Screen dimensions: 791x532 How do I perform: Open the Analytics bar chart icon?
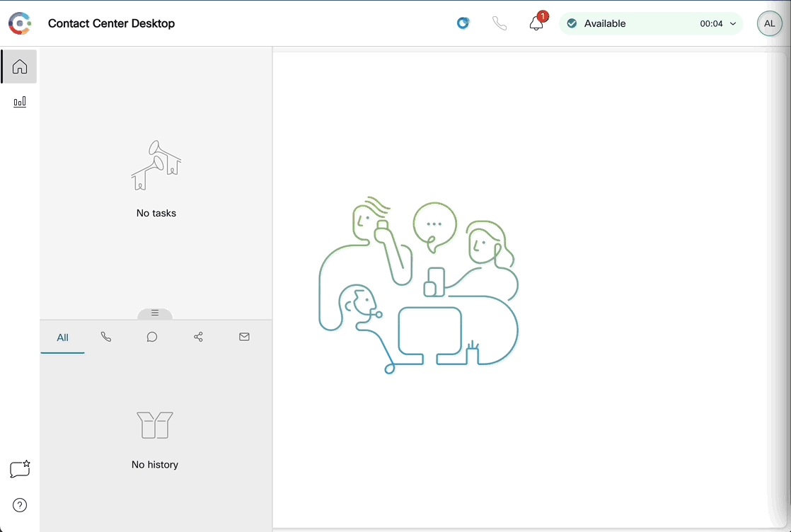[20, 103]
